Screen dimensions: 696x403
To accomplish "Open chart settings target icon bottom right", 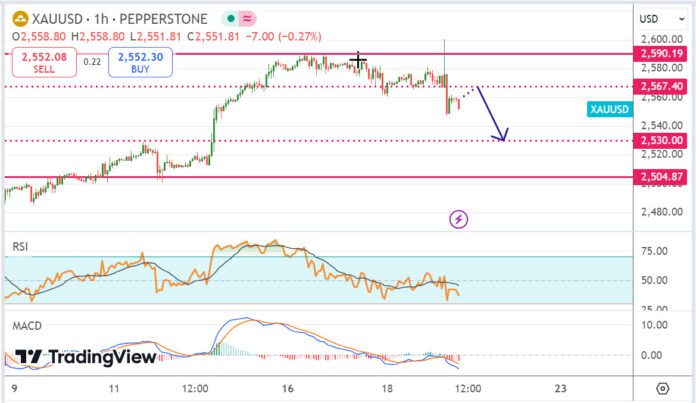I will [x=662, y=387].
